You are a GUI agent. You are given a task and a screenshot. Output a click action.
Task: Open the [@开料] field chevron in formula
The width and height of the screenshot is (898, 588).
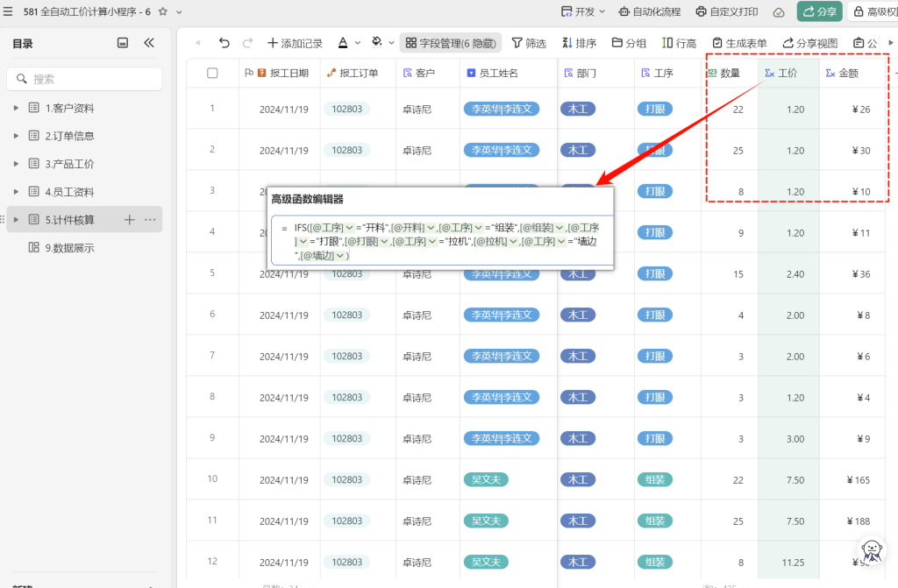tap(431, 227)
